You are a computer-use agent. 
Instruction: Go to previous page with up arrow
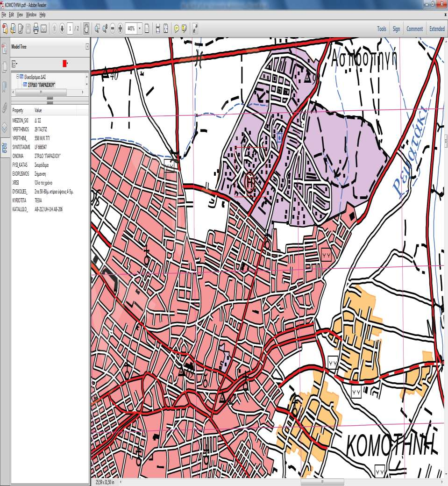pos(54,29)
